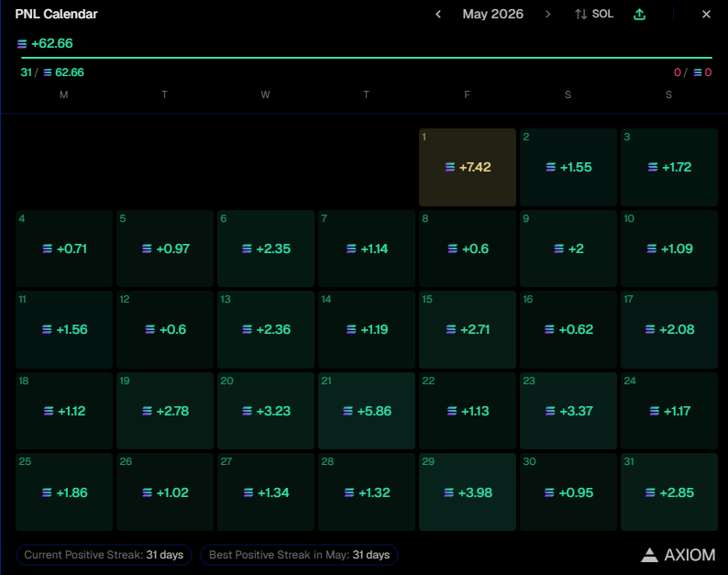Open the May 6 day showing +2.35
This screenshot has width=728, height=575.
click(x=266, y=249)
